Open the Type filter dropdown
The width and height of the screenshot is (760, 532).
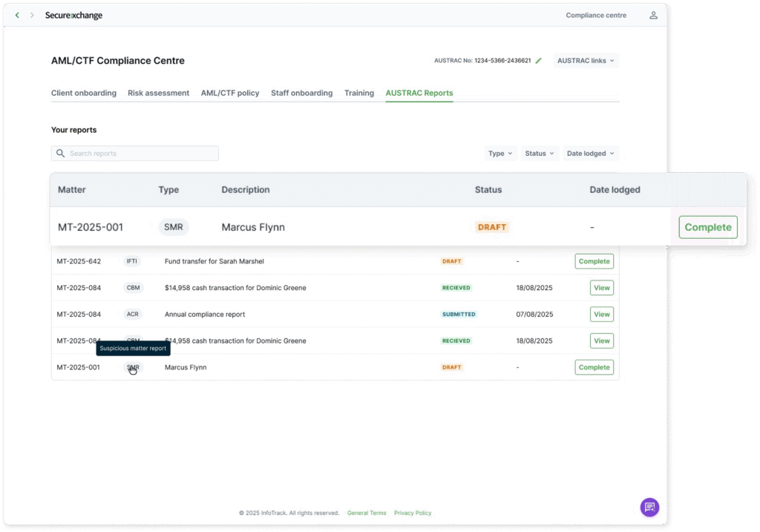(x=500, y=154)
